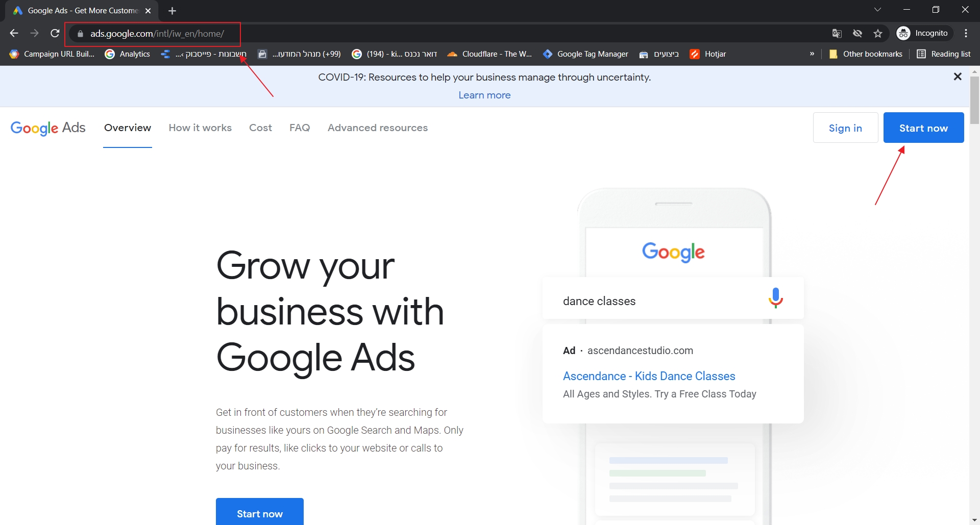Switch to the How it works tab
Viewport: 980px width, 525px height.
tap(200, 128)
